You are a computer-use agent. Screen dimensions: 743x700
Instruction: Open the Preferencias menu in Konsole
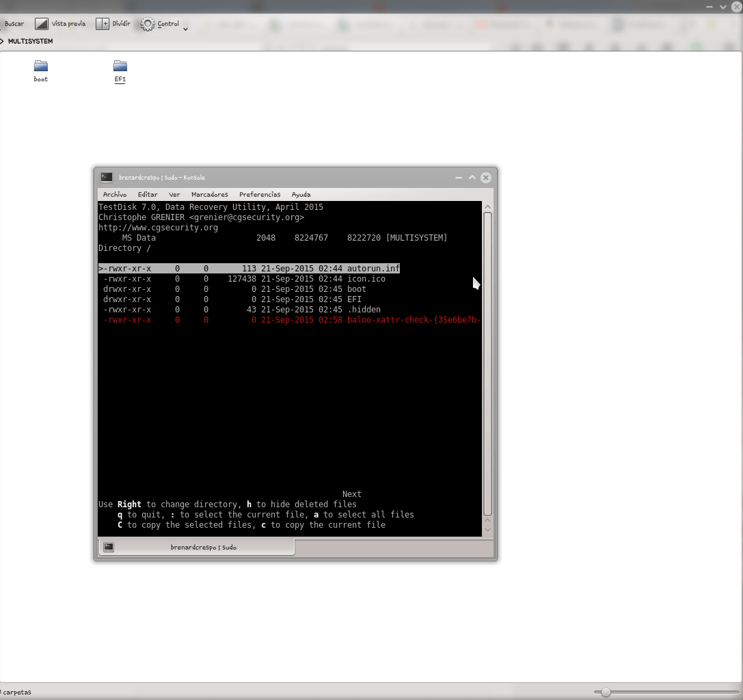[x=260, y=194]
